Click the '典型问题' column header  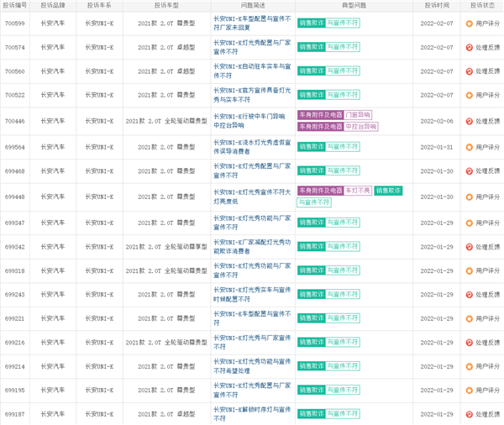point(354,6)
